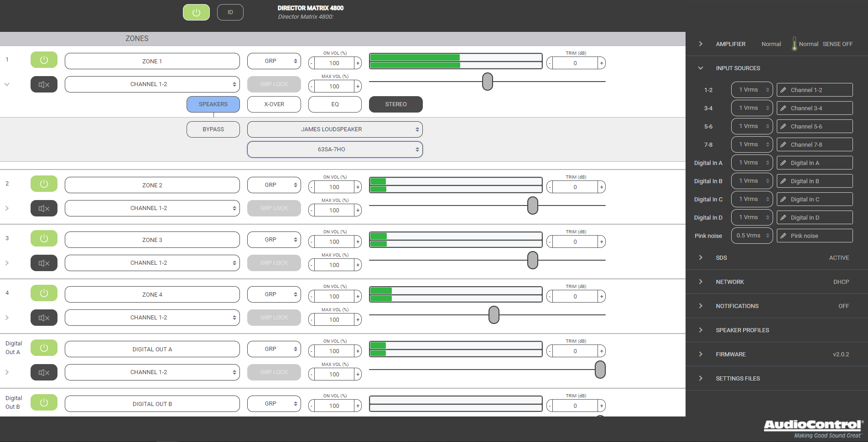Click the ZONE 3 name field
Viewport: 868px width, 442px height.
pos(152,240)
